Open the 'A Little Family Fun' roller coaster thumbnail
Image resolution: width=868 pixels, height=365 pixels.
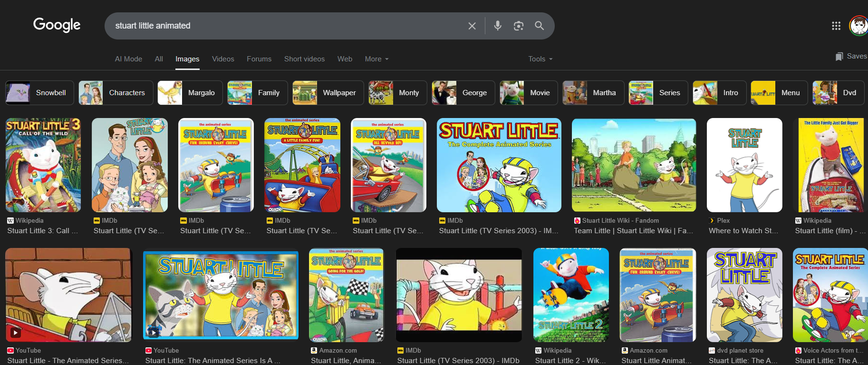[302, 165]
